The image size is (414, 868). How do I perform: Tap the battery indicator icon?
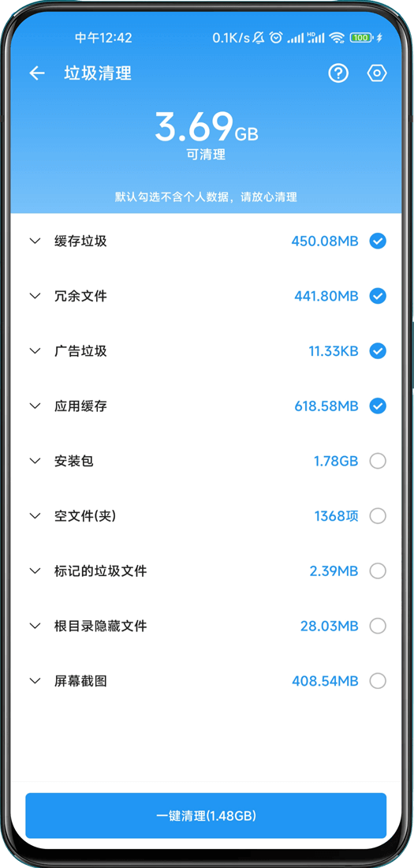(360, 38)
